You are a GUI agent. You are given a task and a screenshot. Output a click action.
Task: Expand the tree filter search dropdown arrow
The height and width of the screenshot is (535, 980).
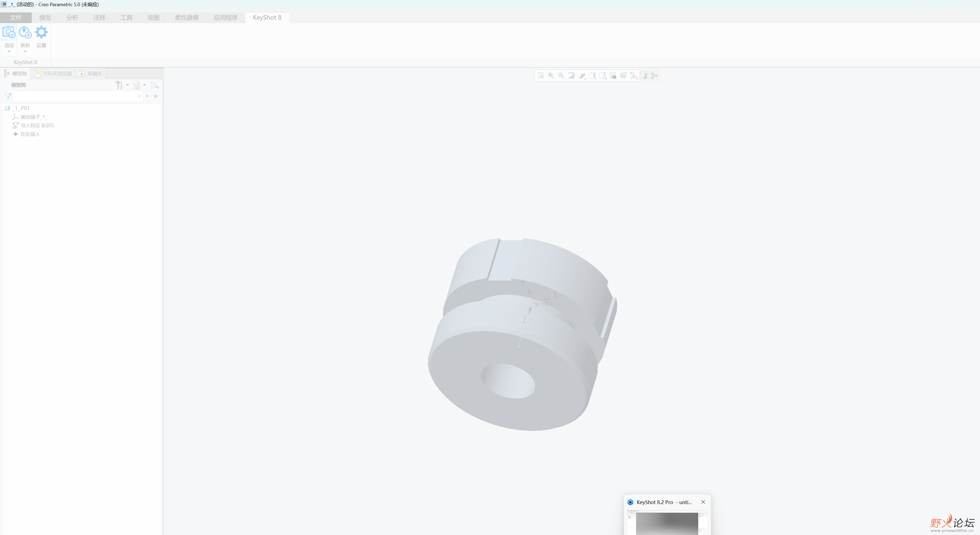[147, 96]
